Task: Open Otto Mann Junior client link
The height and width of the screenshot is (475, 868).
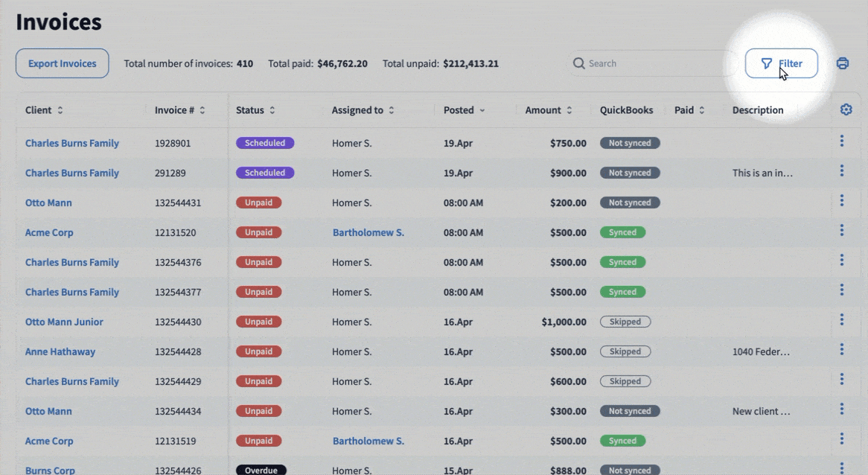Action: click(64, 322)
